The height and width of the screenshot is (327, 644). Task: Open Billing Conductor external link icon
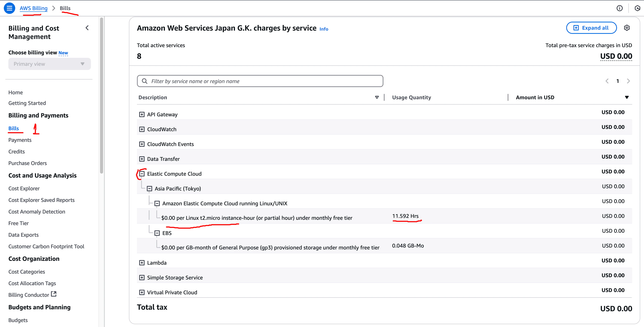click(x=54, y=294)
